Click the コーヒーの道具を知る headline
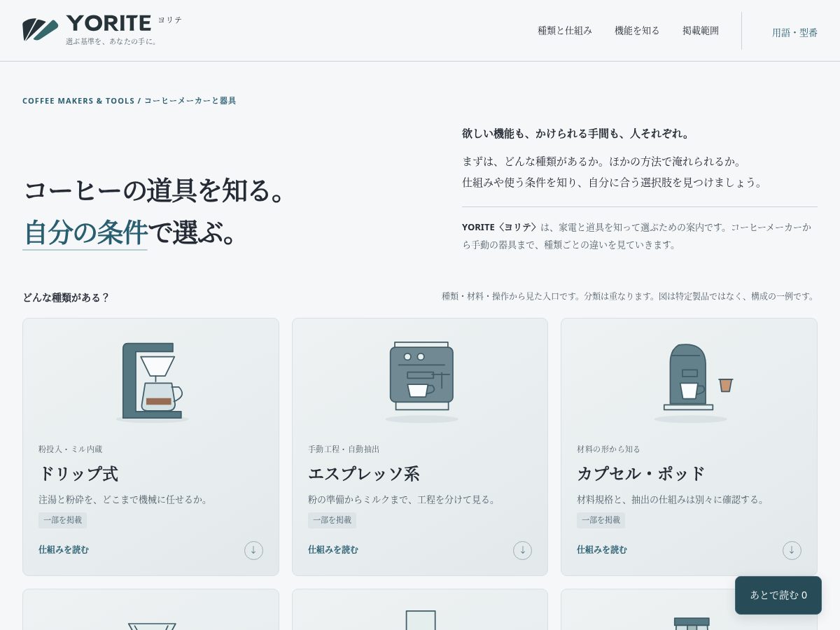Viewport: 840px width, 630px height. pos(155,190)
